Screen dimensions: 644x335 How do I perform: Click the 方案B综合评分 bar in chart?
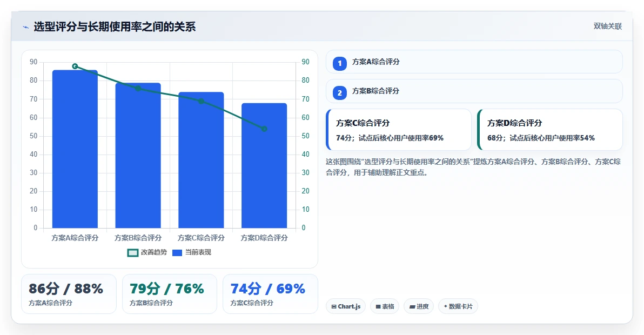tap(138, 156)
